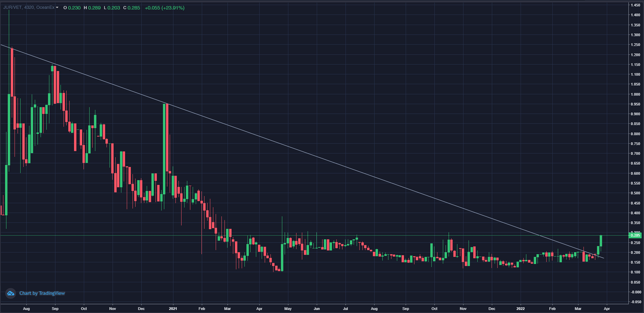Click the 1.250 price axis label
Image resolution: width=644 pixels, height=313 pixels.
(636, 45)
